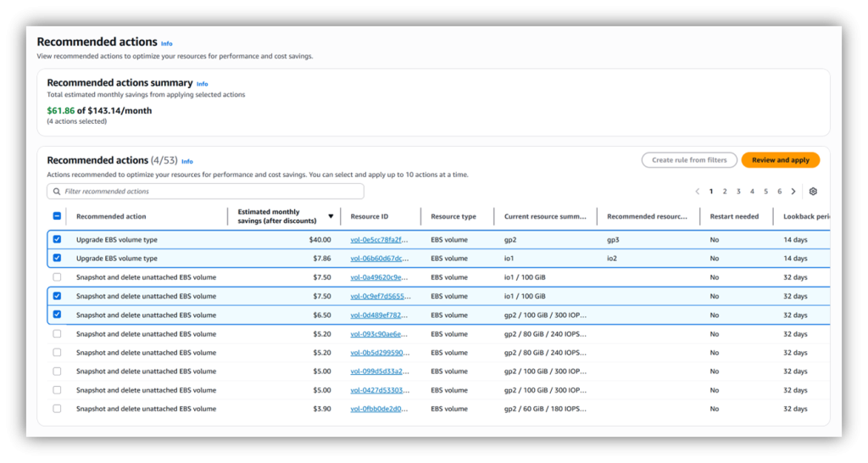Click previous page arrow in pagination
868x463 pixels.
(x=697, y=192)
